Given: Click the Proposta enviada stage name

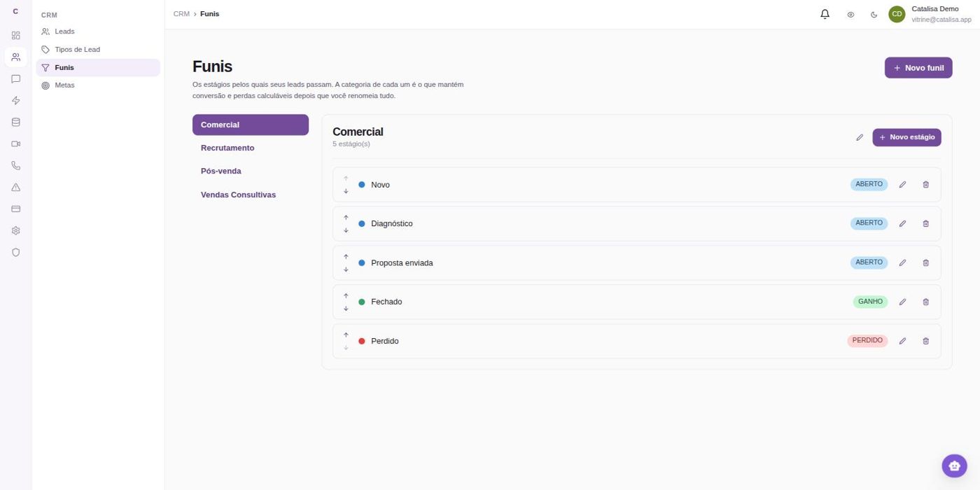Looking at the screenshot, I should pos(402,263).
